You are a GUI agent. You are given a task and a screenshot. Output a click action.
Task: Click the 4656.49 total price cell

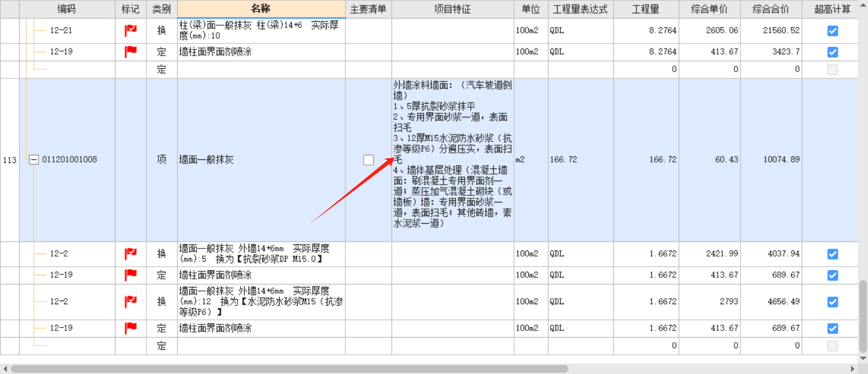(x=771, y=302)
